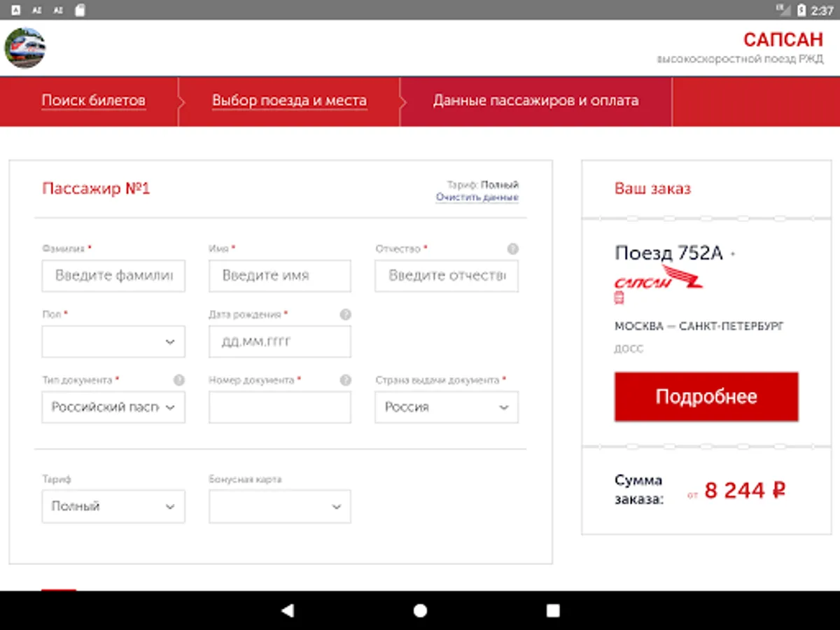Screen dimensions: 840x630
Task: Click the САПСАН header title
Action: click(783, 39)
